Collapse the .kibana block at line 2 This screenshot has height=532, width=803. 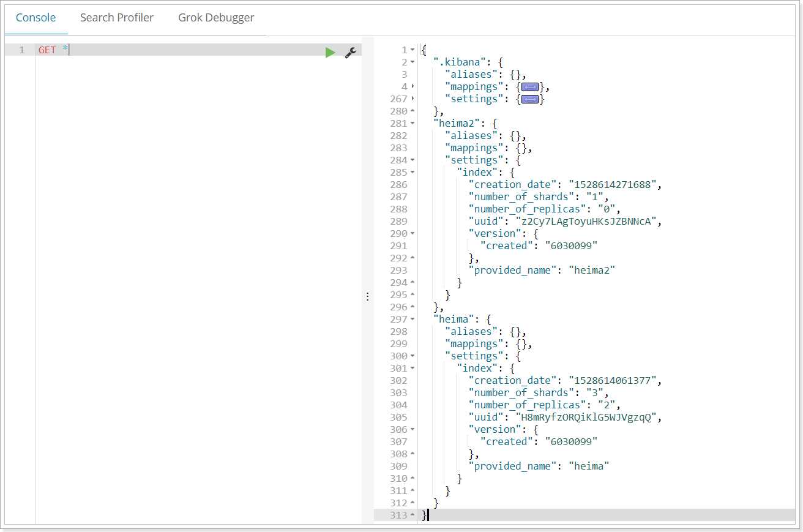413,62
